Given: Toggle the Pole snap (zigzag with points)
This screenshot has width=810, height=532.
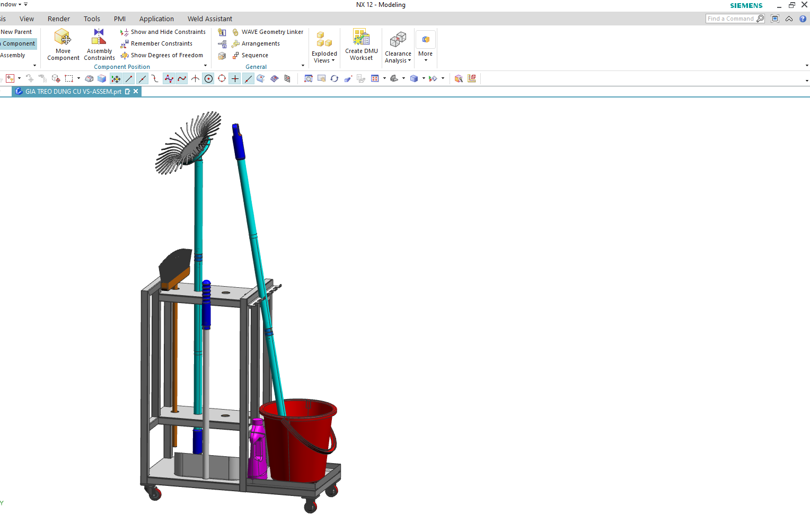Looking at the screenshot, I should tap(169, 78).
